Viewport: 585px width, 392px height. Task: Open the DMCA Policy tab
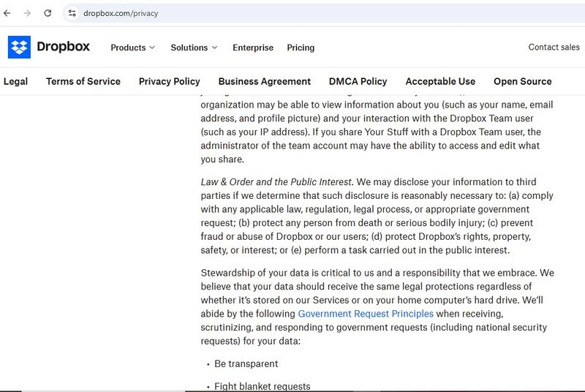point(358,81)
